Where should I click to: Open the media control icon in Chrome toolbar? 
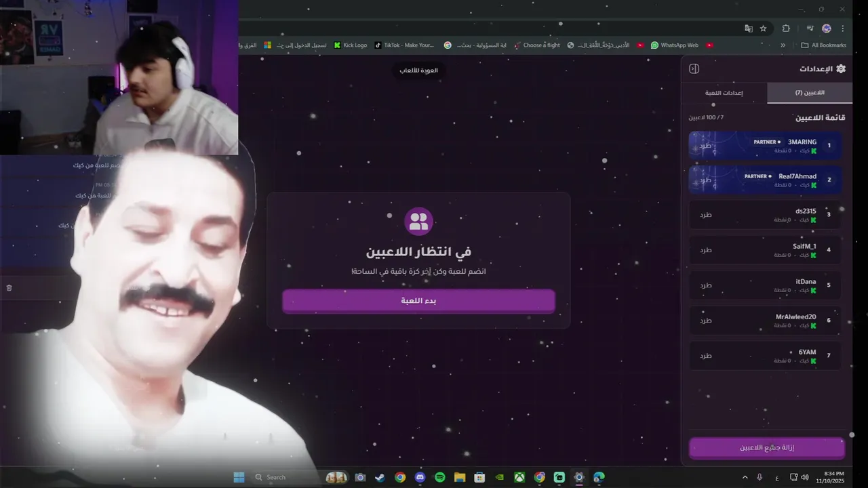click(x=810, y=28)
